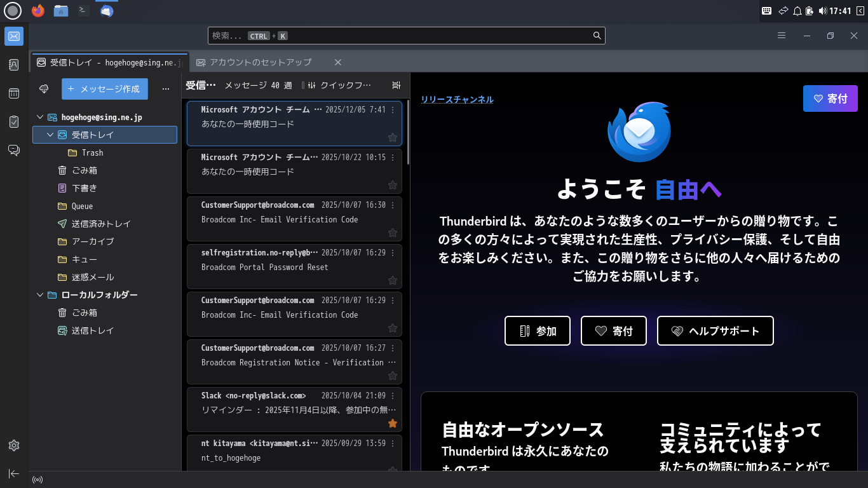Click the online status icon in status bar
This screenshot has height=488, width=868.
click(x=37, y=480)
